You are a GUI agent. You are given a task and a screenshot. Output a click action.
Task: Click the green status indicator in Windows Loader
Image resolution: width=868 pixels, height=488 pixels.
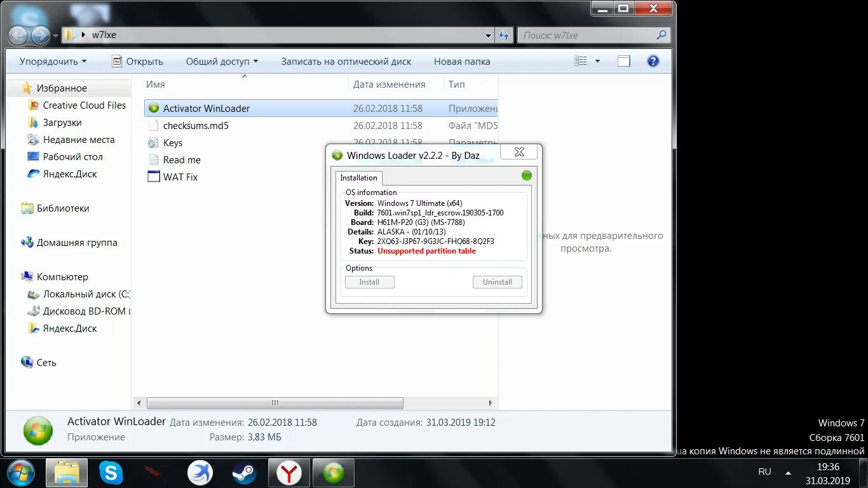pos(526,175)
